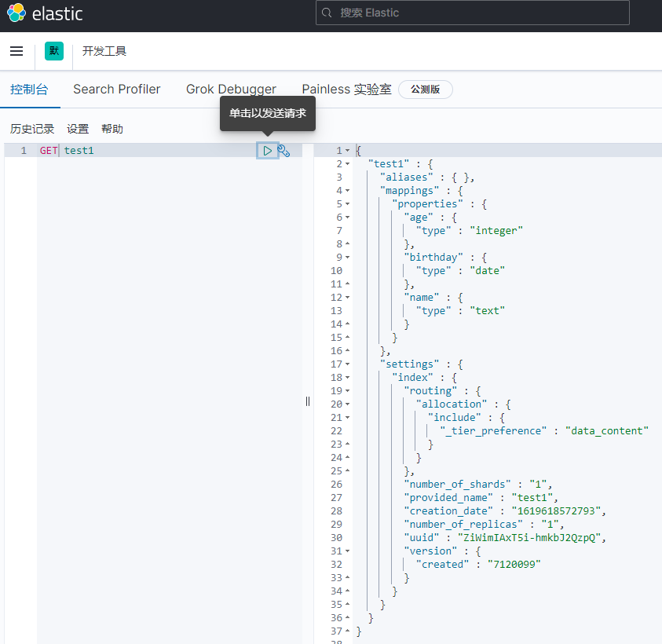The width and height of the screenshot is (662, 644).
Task: Click the 公测版 beta badge
Action: [x=425, y=89]
